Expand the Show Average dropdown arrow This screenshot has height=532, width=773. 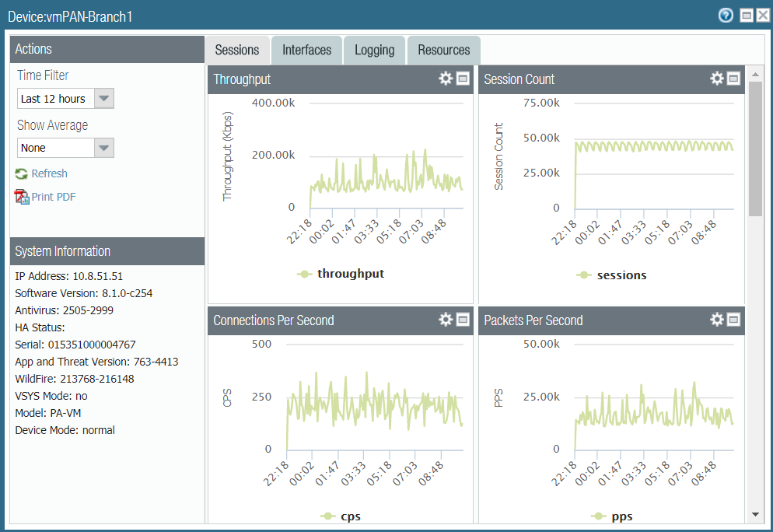coord(103,148)
